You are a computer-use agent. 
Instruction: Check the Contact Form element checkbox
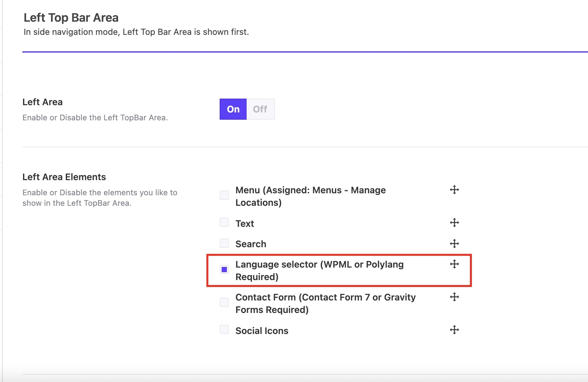pyautogui.click(x=224, y=302)
